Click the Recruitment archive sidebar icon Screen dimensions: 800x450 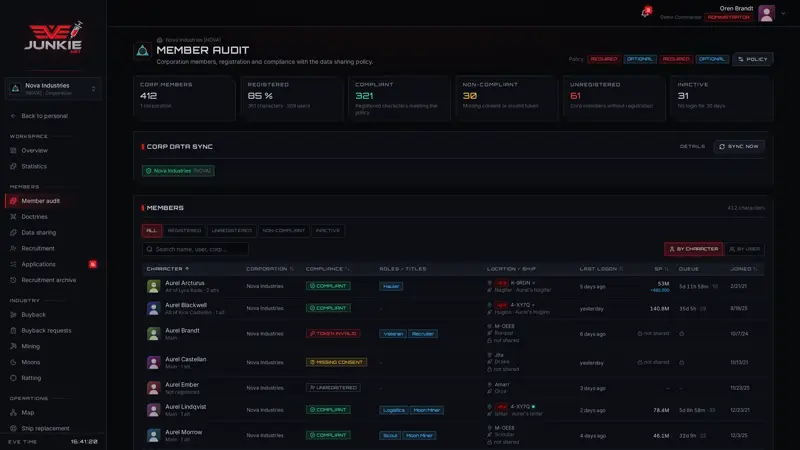(x=13, y=280)
